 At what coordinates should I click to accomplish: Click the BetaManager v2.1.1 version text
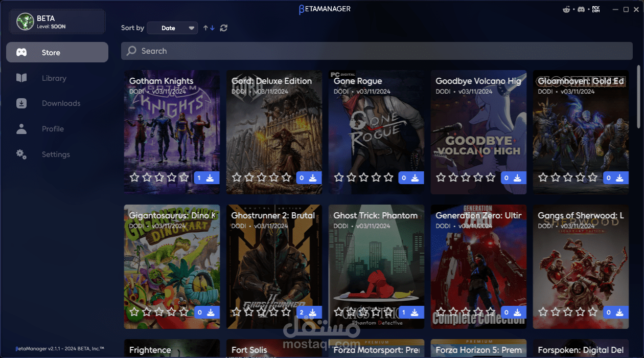pos(60,348)
